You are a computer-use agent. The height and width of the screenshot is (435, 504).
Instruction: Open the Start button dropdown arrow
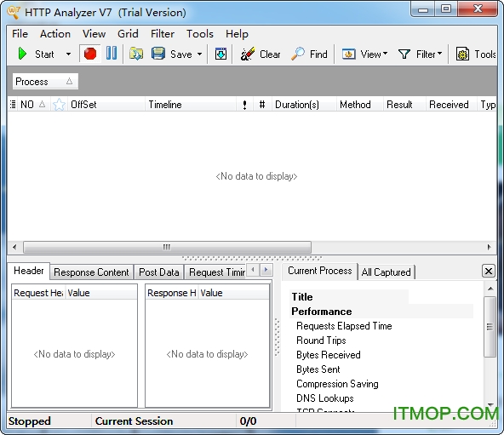point(68,54)
